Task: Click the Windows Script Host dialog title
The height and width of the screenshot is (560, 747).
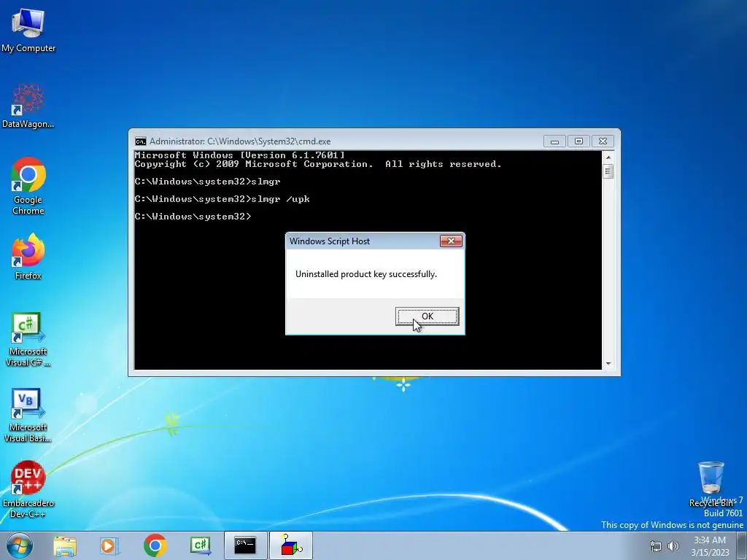Action: pos(330,241)
